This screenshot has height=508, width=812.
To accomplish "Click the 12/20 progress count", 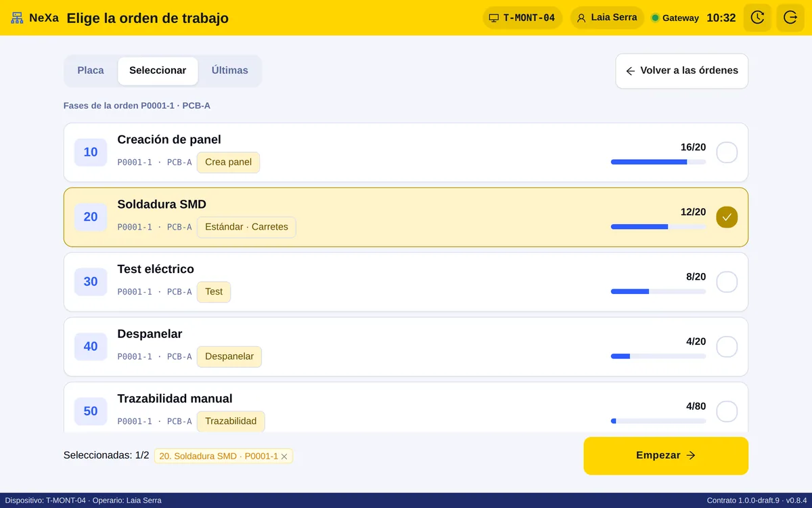I will pos(693,212).
